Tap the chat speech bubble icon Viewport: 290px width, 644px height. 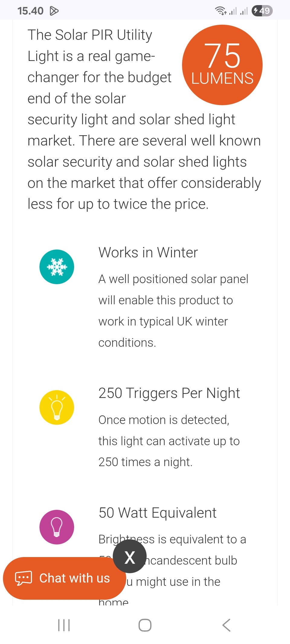pos(23,578)
